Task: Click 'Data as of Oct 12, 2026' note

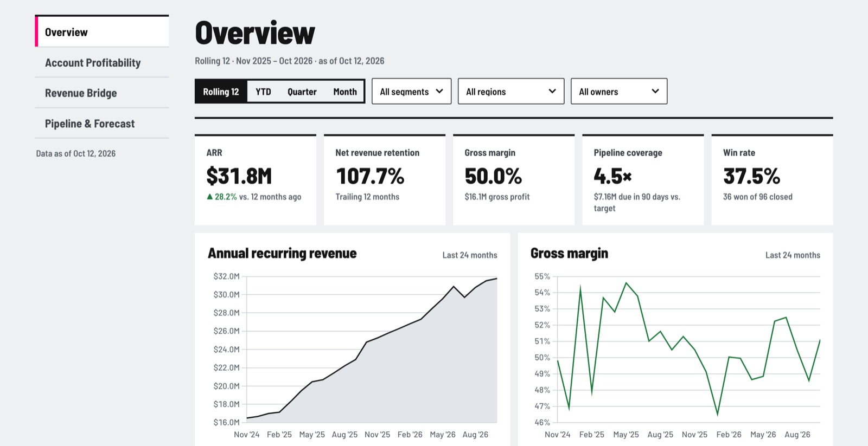Action: 76,153
